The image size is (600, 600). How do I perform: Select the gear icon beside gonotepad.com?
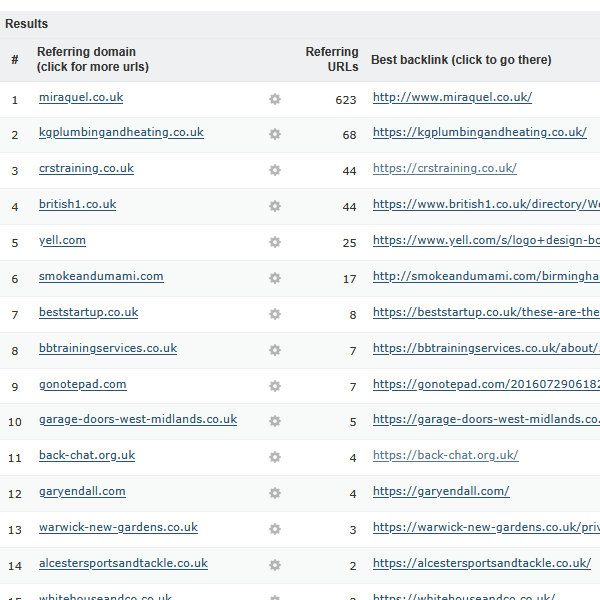point(275,386)
